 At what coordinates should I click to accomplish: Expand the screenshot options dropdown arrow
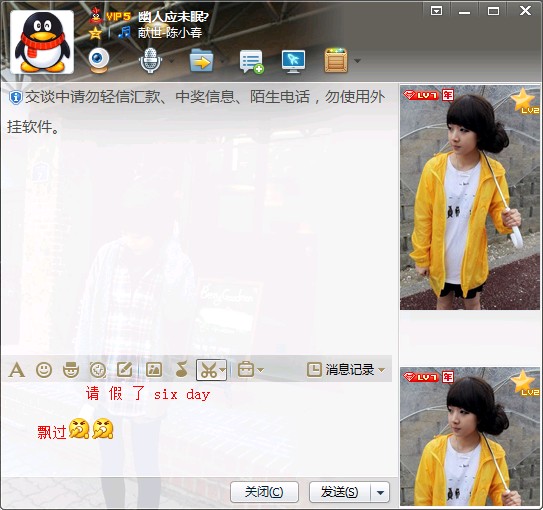click(222, 370)
